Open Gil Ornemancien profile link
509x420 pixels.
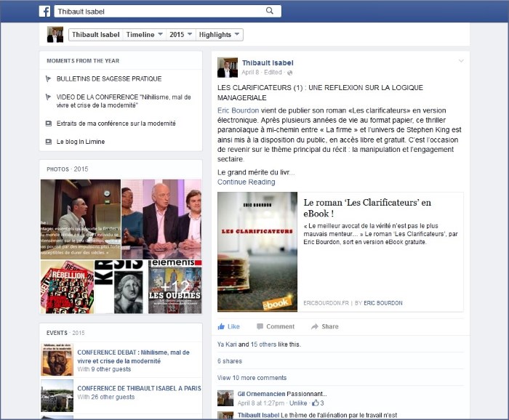pos(261,394)
